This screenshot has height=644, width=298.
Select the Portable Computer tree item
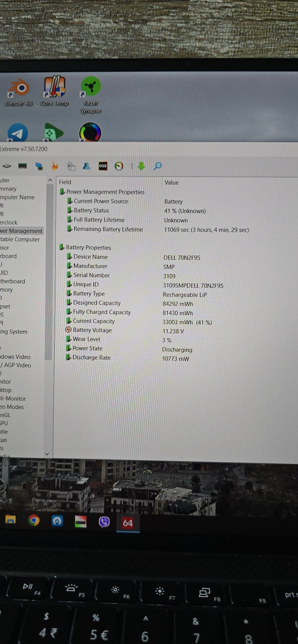click(x=20, y=239)
